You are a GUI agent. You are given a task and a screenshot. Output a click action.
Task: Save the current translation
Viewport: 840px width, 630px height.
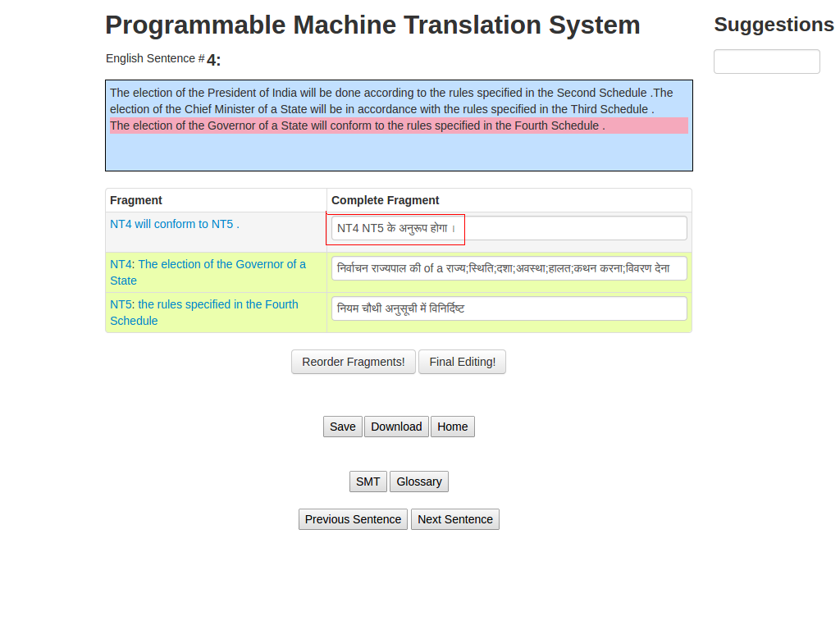coord(342,427)
